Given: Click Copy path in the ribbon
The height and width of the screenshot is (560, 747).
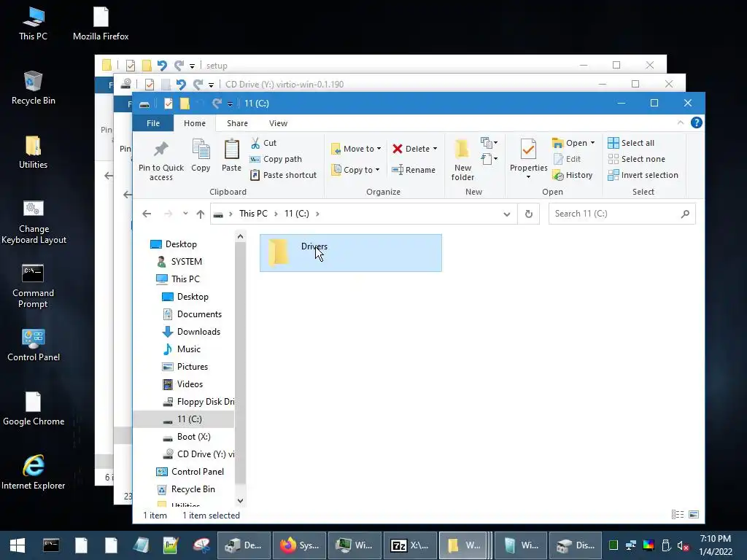Looking at the screenshot, I should (x=276, y=159).
